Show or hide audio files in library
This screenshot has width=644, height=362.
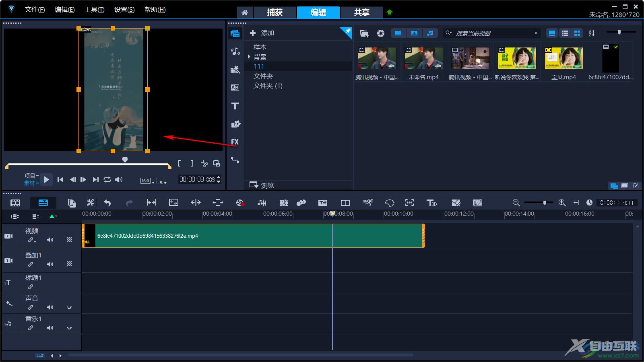(x=430, y=33)
